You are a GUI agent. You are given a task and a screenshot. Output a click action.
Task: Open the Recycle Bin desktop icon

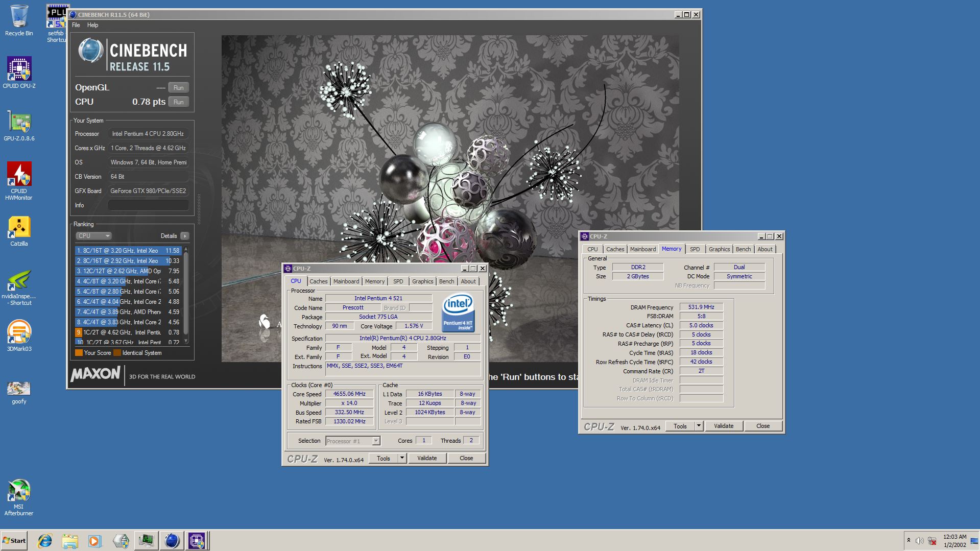point(19,20)
